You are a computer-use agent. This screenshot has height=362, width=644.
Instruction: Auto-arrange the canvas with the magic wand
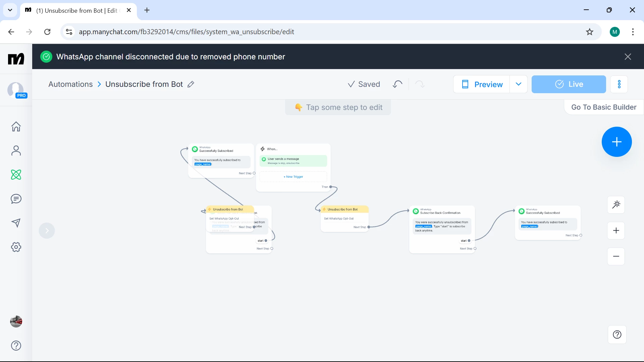click(x=616, y=205)
